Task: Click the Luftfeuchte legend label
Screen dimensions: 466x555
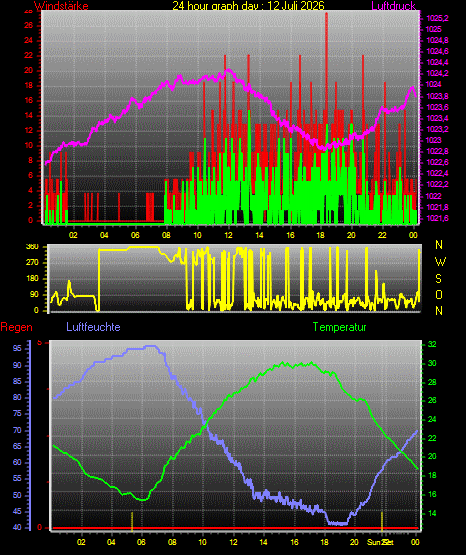Action: pyautogui.click(x=93, y=326)
